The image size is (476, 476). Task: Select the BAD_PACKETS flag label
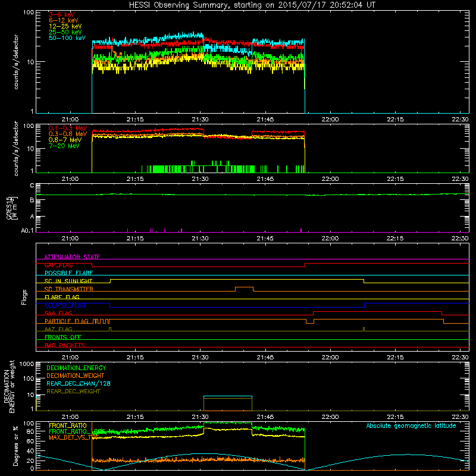coord(65,345)
